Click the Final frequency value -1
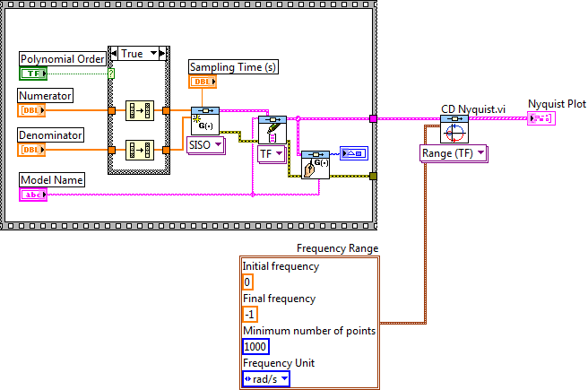This screenshot has width=588, height=390. coord(250,315)
